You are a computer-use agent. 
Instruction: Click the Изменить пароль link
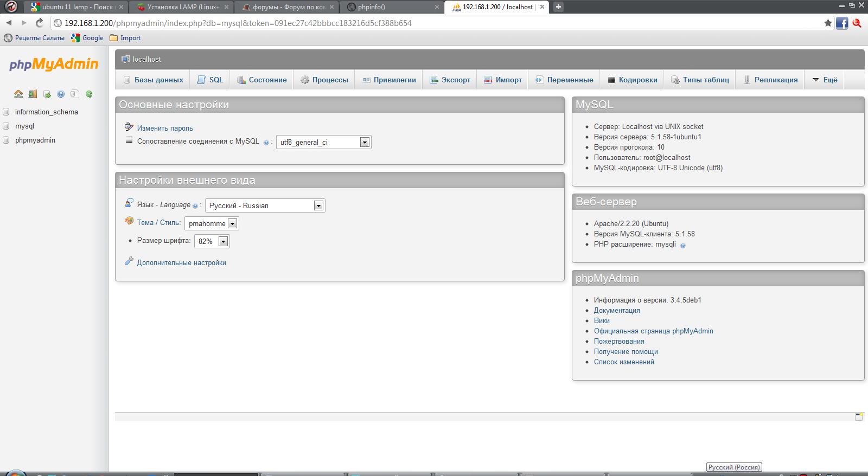click(165, 128)
